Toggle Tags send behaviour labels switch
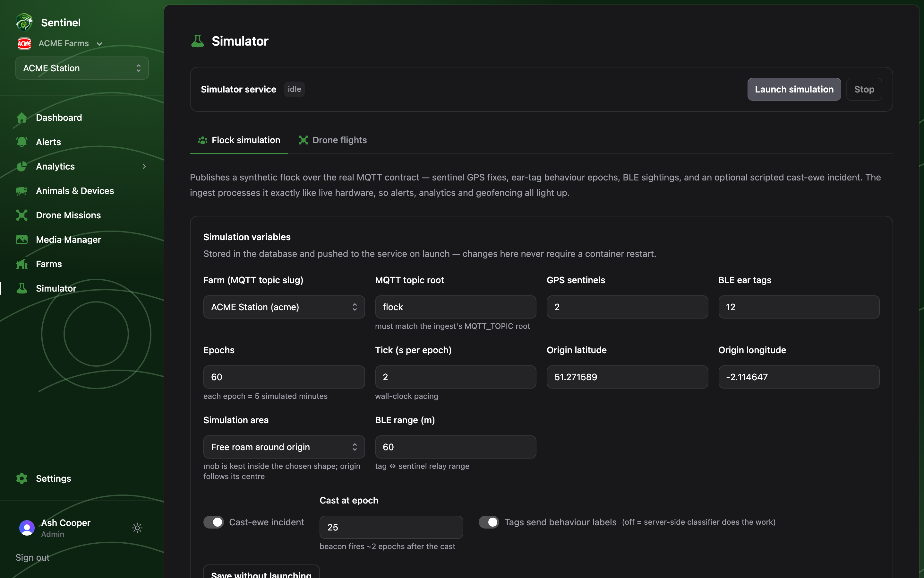This screenshot has width=924, height=578. point(489,522)
